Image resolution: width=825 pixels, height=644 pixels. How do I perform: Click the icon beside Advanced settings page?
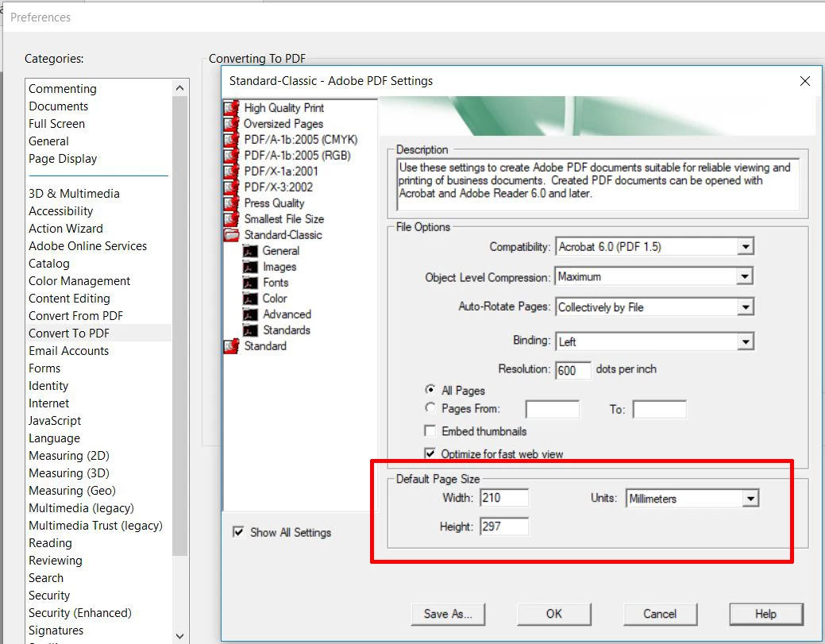[250, 314]
